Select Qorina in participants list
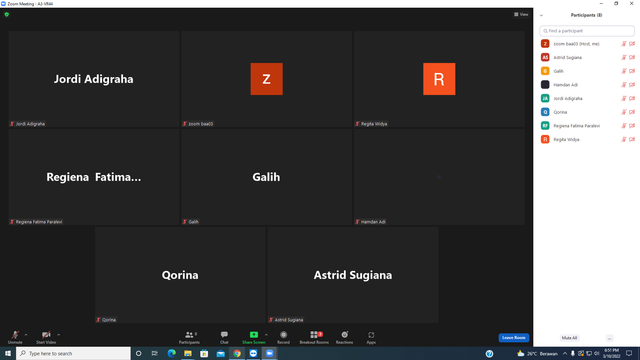Image resolution: width=640 pixels, height=360 pixels. tap(587, 112)
